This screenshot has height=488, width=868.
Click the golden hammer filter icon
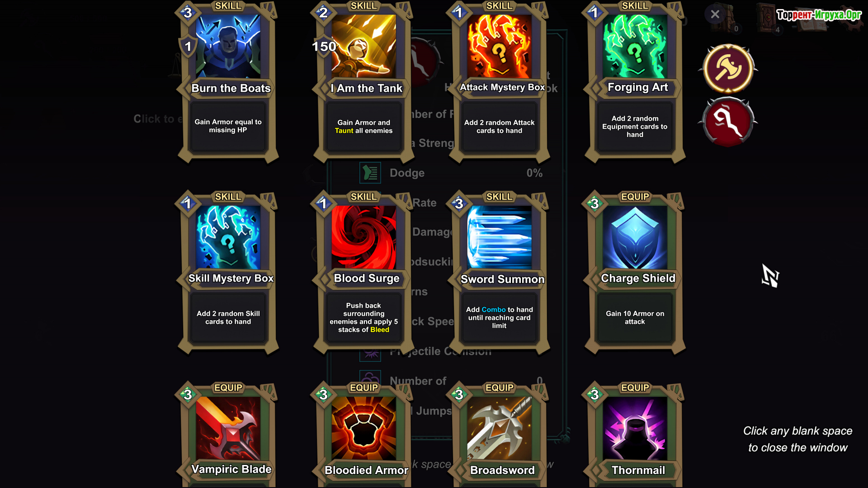point(728,69)
